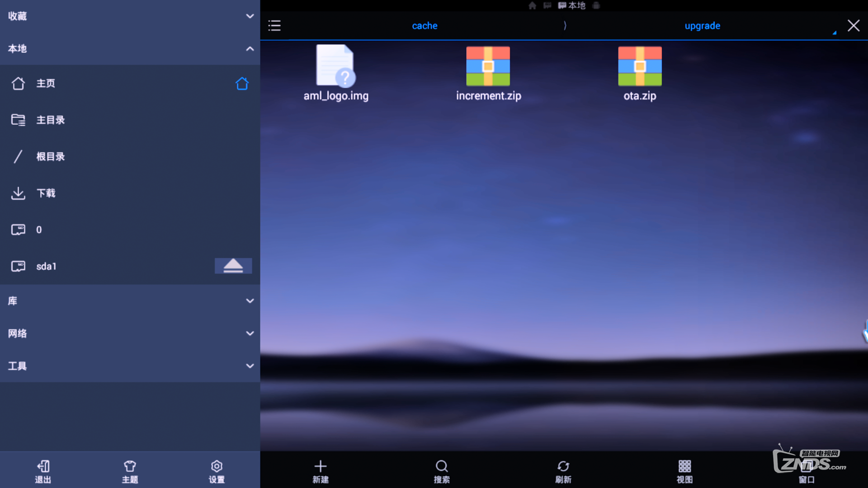Click the 主目录 menu item
Viewport: 868px width, 488px height.
[x=50, y=120]
